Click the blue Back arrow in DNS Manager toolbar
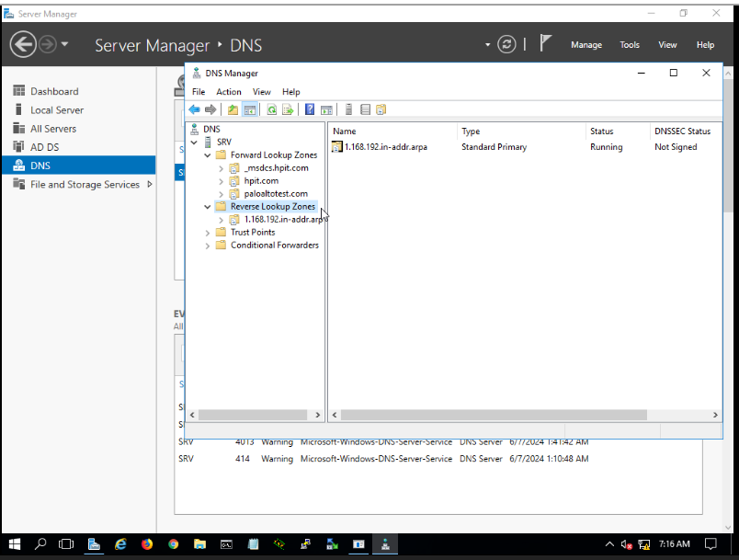The image size is (739, 560). 194,109
